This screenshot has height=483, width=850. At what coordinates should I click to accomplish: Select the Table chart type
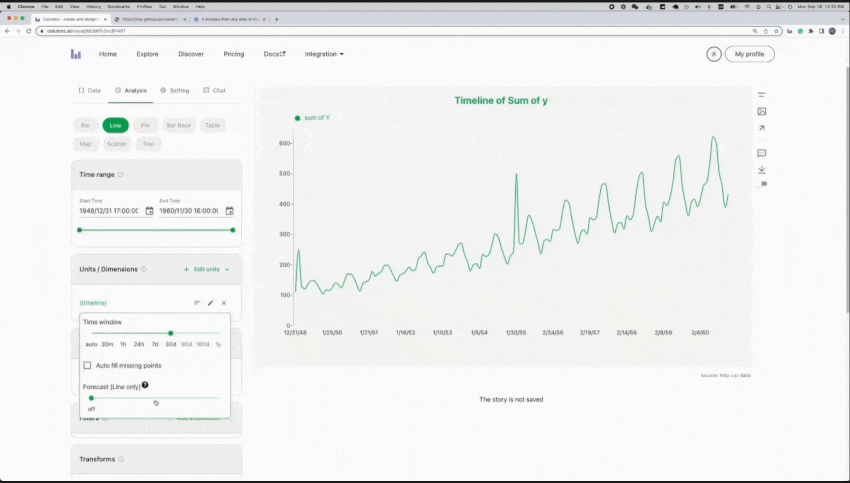coord(212,125)
